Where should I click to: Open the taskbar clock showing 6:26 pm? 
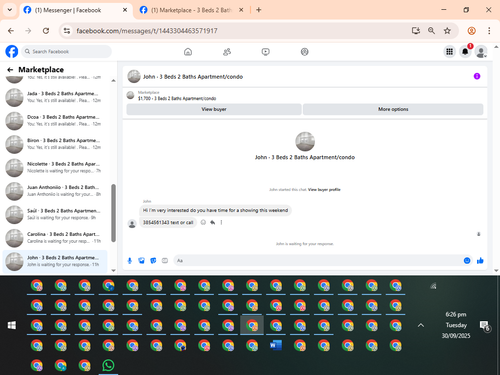coord(456,325)
